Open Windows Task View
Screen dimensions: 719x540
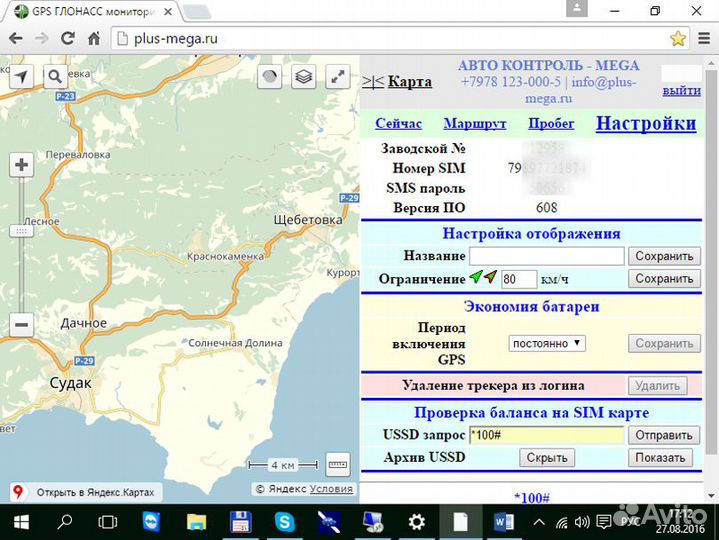click(108, 522)
